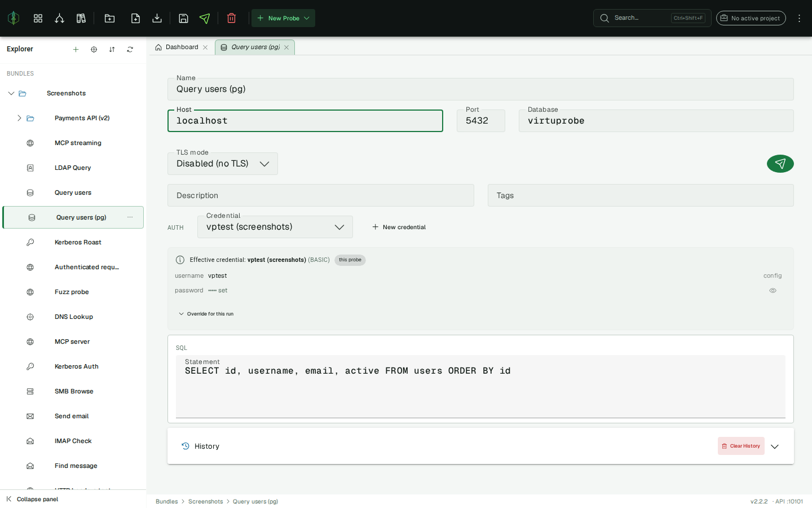Delete the probe with the red trash icon
Screen dimensions: 812x508
coord(231,18)
